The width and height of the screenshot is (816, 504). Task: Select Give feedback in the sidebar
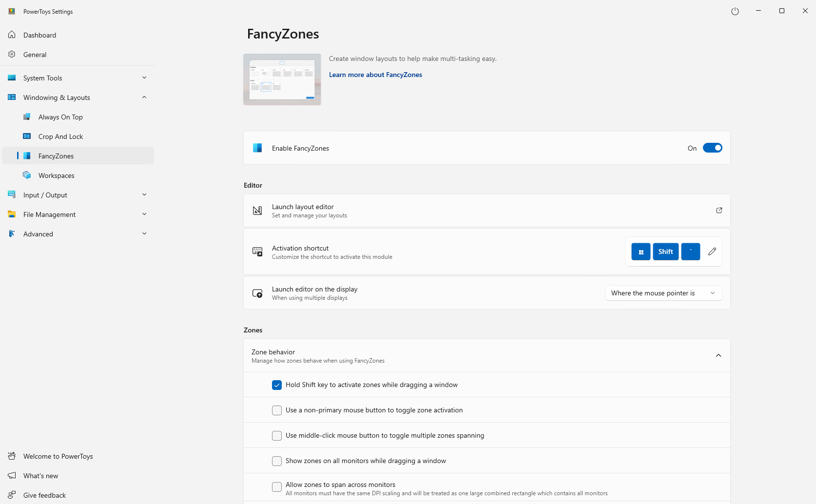tap(44, 495)
